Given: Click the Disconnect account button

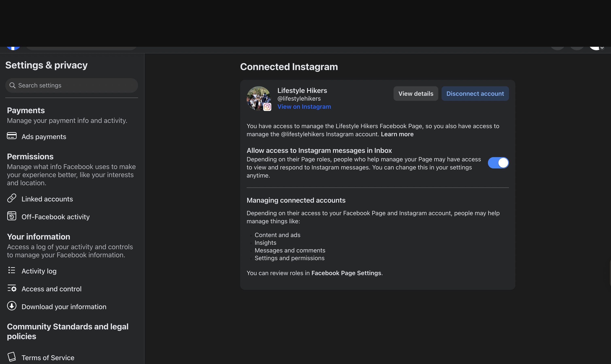Looking at the screenshot, I should [475, 94].
